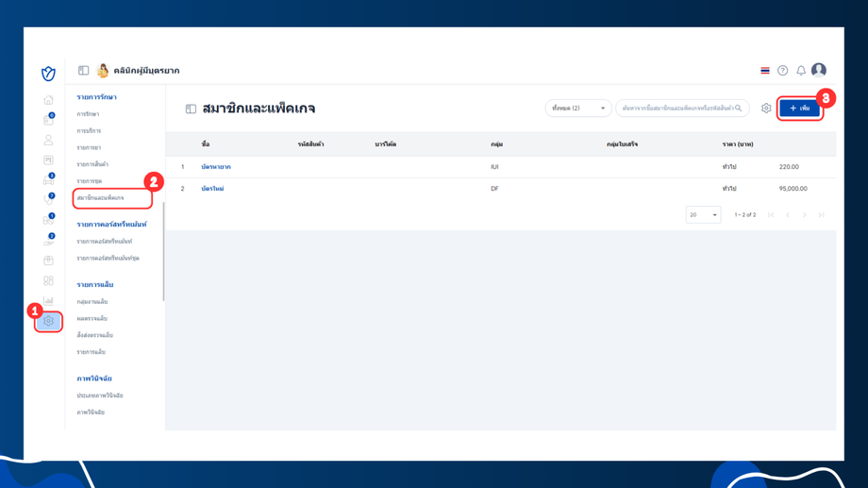This screenshot has height=488, width=868.
Task: Click the ภาพวินิจฉัย section heading
Action: point(94,379)
